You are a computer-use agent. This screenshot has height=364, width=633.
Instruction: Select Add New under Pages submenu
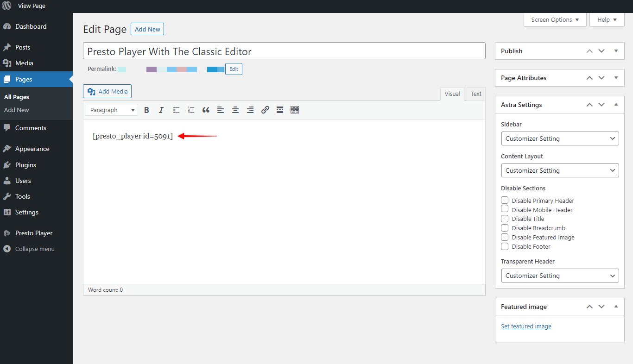click(17, 110)
